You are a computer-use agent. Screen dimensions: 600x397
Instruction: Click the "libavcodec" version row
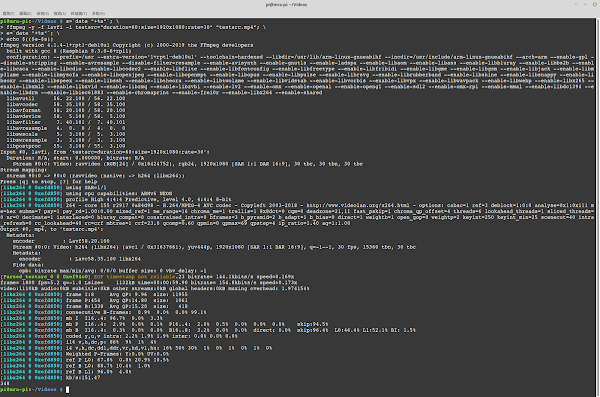[x=66, y=105]
